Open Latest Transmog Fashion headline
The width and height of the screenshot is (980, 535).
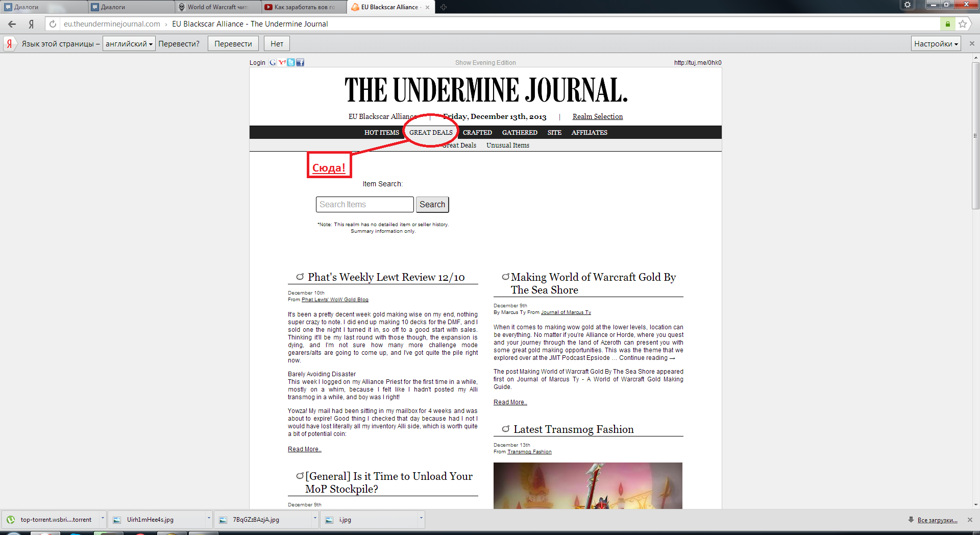point(574,429)
